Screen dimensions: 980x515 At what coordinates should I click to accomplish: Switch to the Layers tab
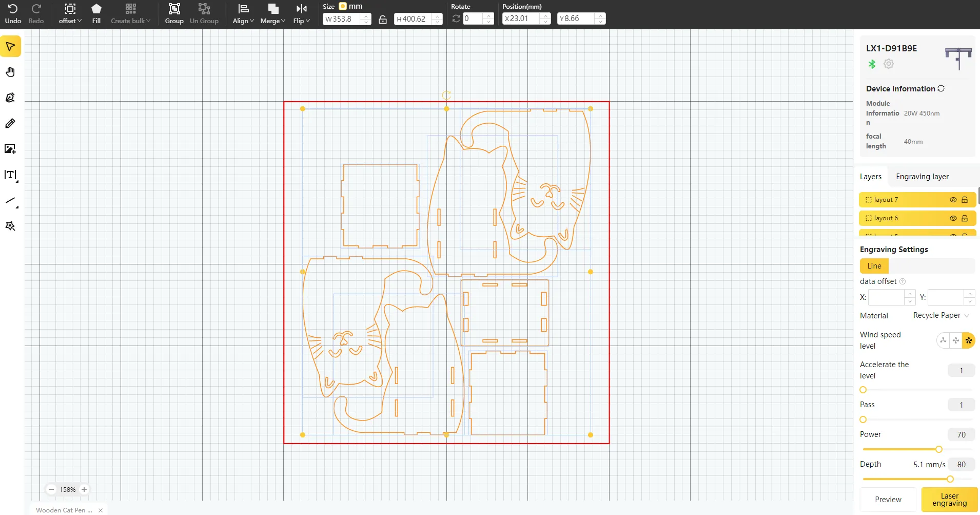(x=871, y=177)
